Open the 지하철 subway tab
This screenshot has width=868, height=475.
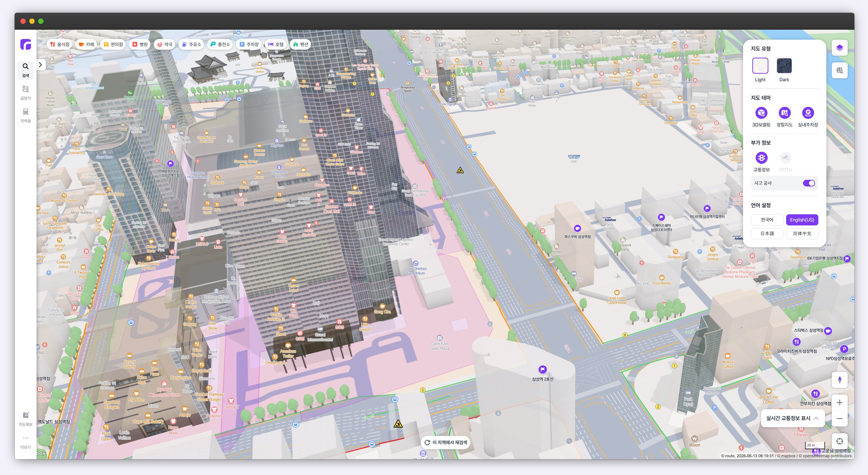tap(26, 115)
